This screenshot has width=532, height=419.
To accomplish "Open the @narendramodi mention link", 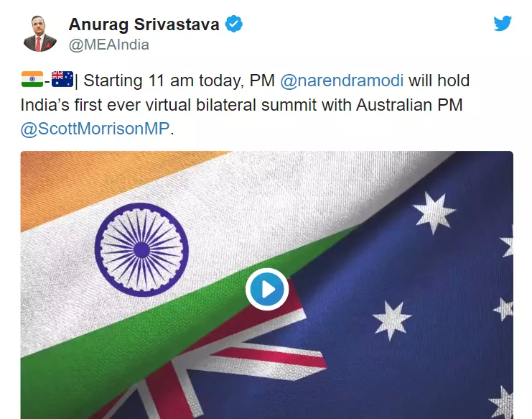I will click(x=342, y=80).
